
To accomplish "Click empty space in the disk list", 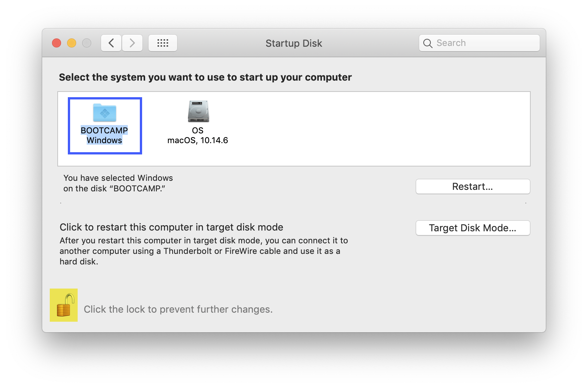I will [x=358, y=129].
